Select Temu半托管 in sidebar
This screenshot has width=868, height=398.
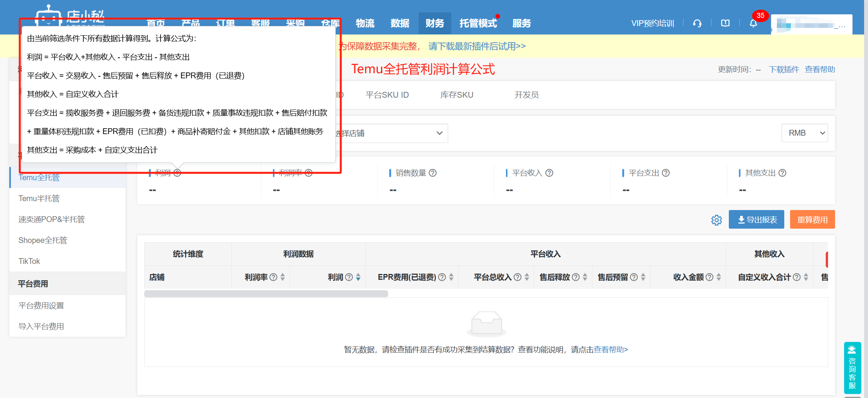coord(67,198)
